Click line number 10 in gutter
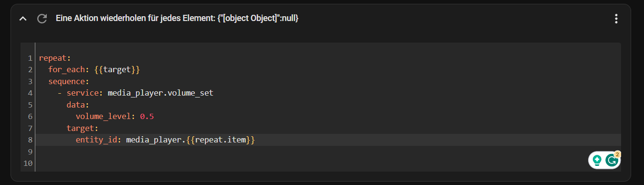Image resolution: width=644 pixels, height=185 pixels. (28, 163)
